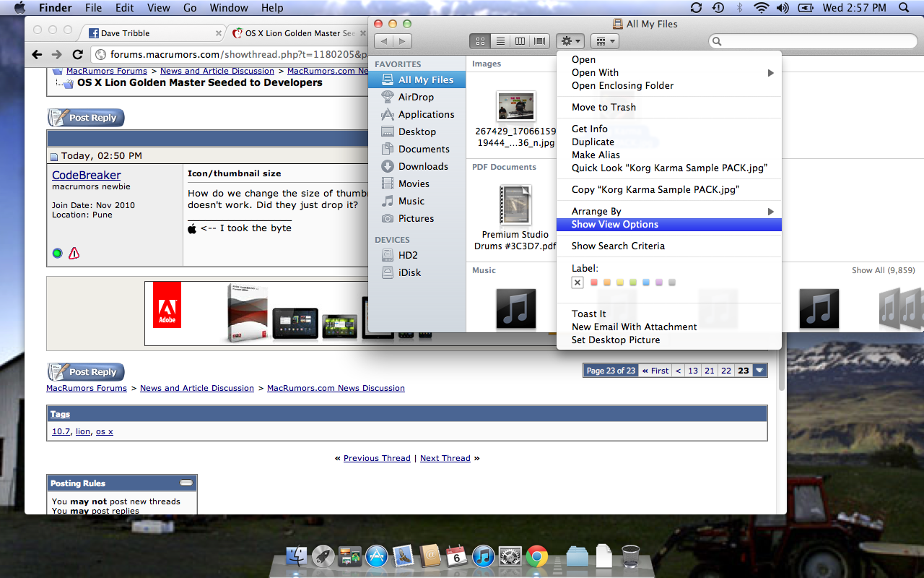924x578 pixels.
Task: Switch to Dave Tribble browser tab
Action: 154,33
